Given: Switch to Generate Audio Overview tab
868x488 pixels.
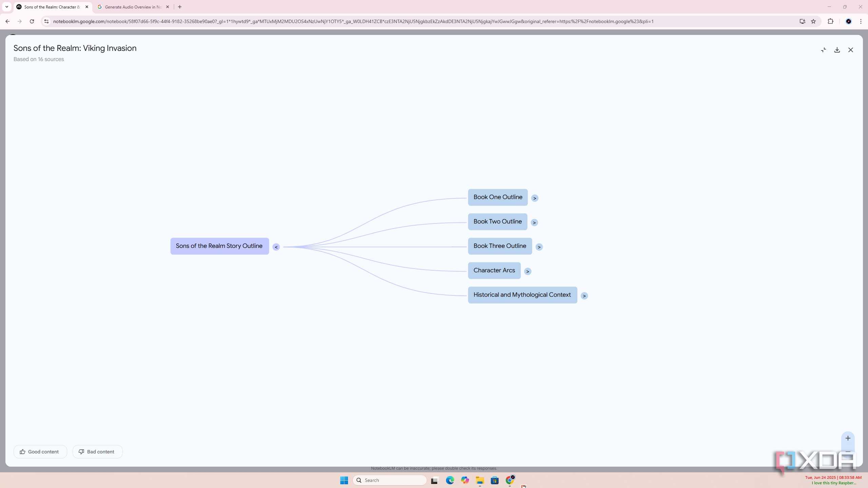Looking at the screenshot, I should 132,7.
